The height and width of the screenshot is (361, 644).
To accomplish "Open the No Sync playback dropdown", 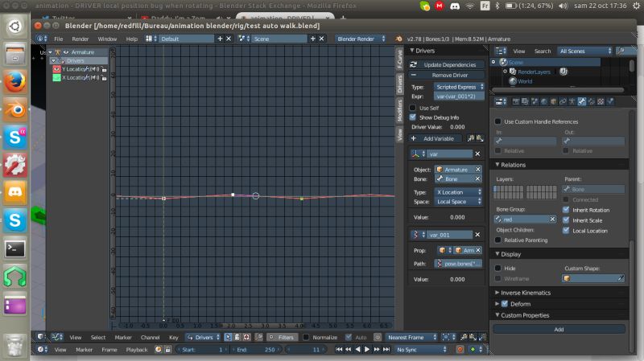I will pyautogui.click(x=420, y=350).
